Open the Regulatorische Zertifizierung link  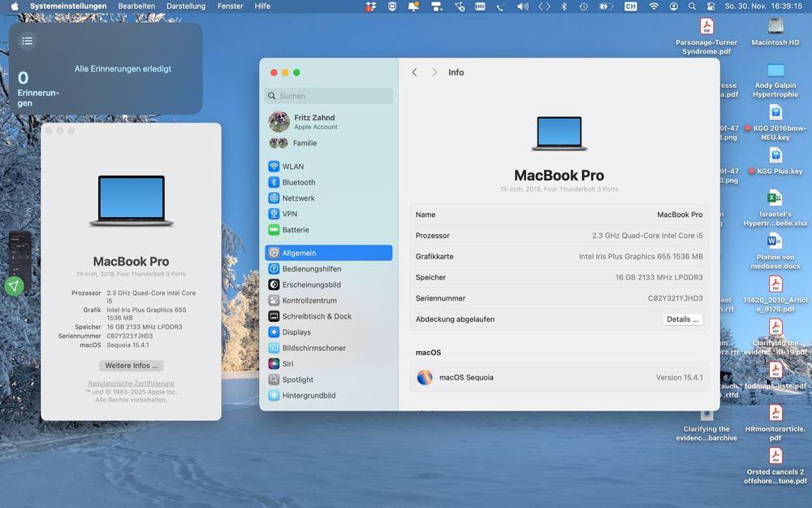(x=131, y=384)
